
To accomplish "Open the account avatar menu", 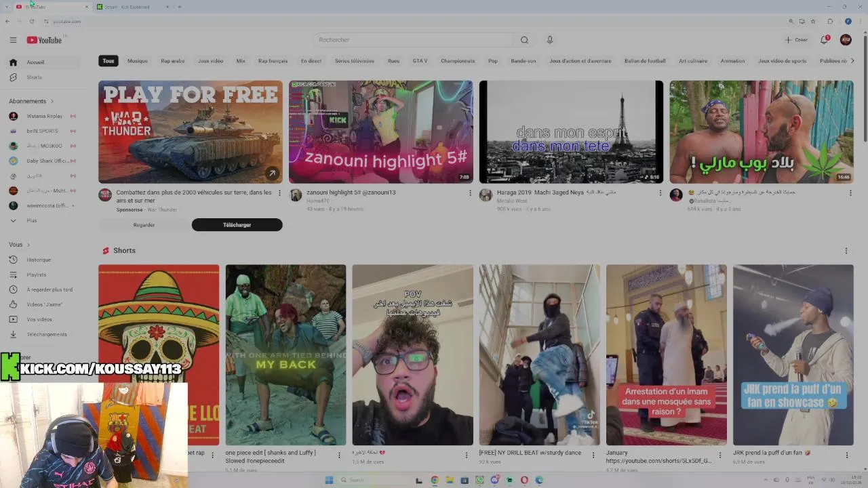I will pos(846,40).
